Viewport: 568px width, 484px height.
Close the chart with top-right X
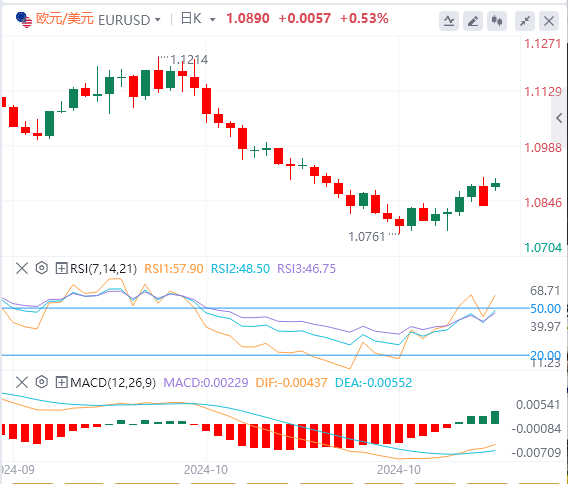549,21
